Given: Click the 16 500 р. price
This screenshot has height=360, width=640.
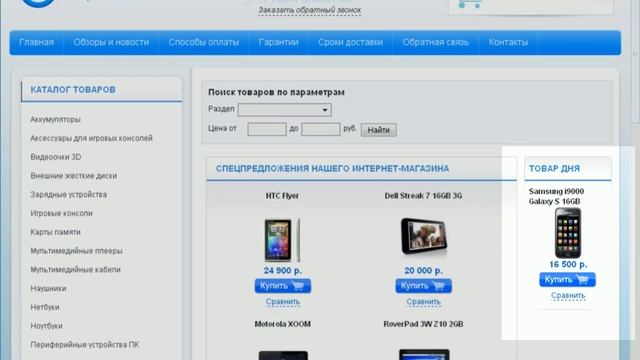Looking at the screenshot, I should coord(568,264).
